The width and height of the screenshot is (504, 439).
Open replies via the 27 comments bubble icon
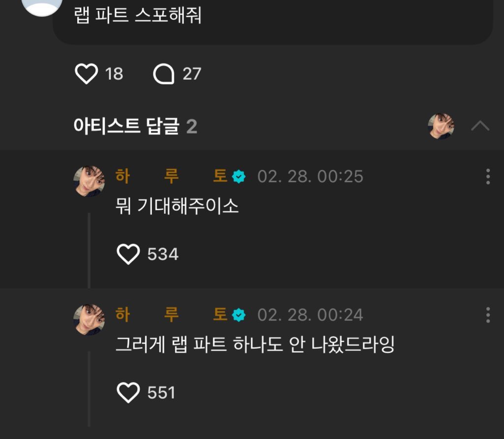click(163, 74)
